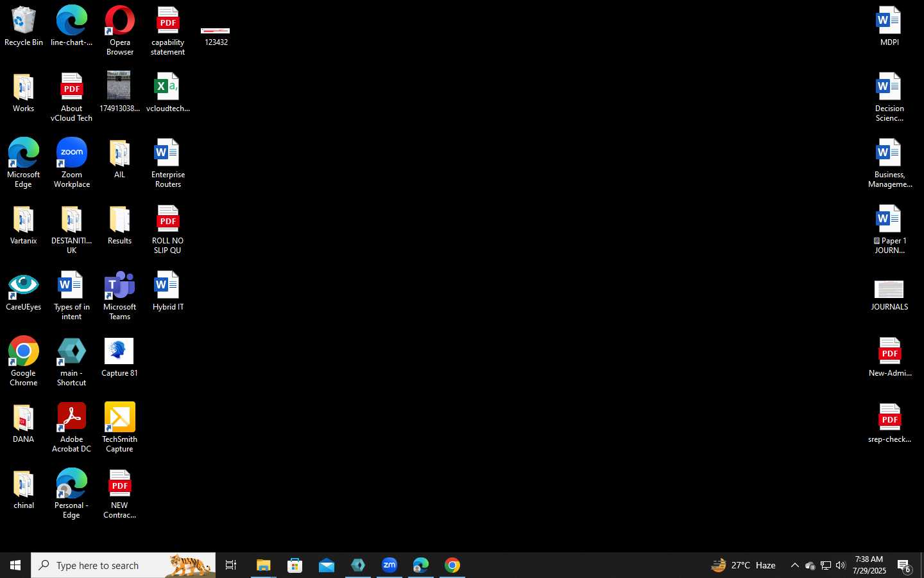Screen dimensions: 924x578
Task: Select the Results folder
Action: 120,225
